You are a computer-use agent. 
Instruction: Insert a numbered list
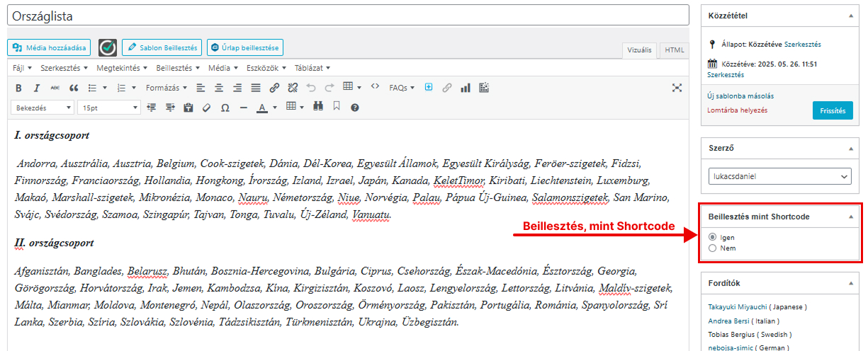(x=121, y=88)
